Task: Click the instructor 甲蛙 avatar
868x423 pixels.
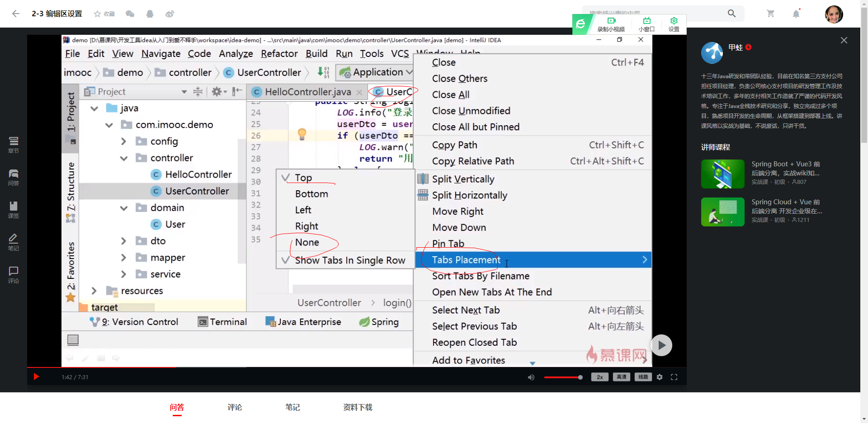Action: 712,53
